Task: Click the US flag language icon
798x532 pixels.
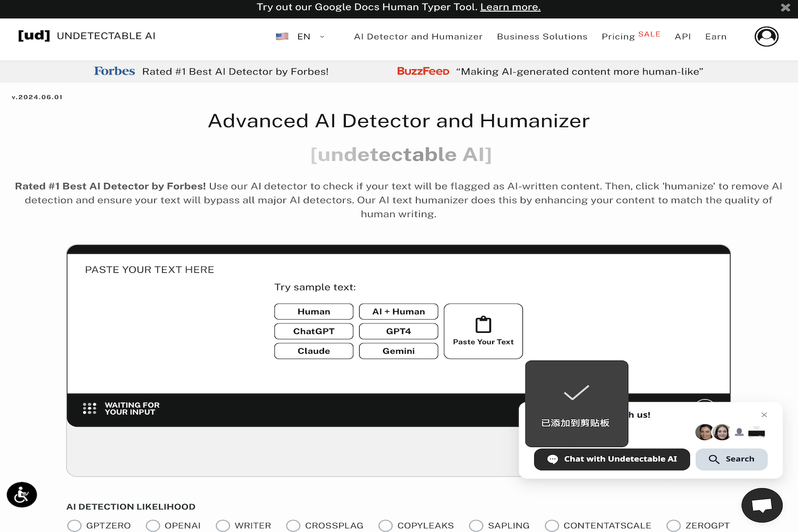Action: pos(282,36)
